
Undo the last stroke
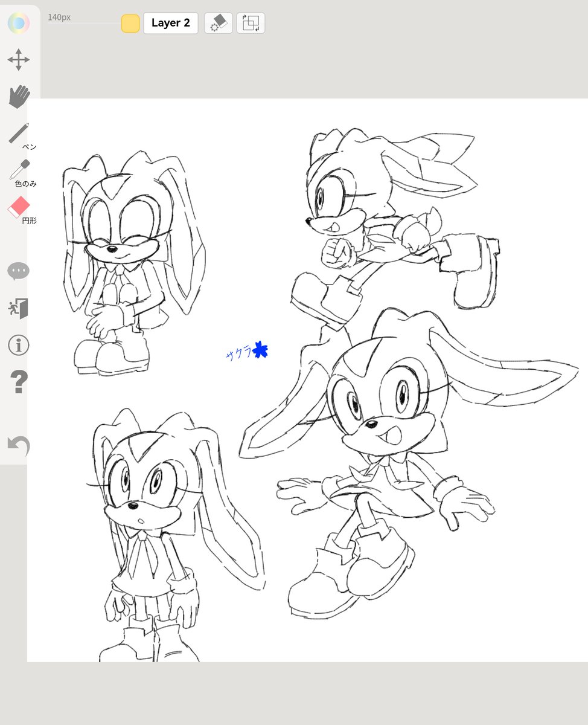(x=19, y=446)
